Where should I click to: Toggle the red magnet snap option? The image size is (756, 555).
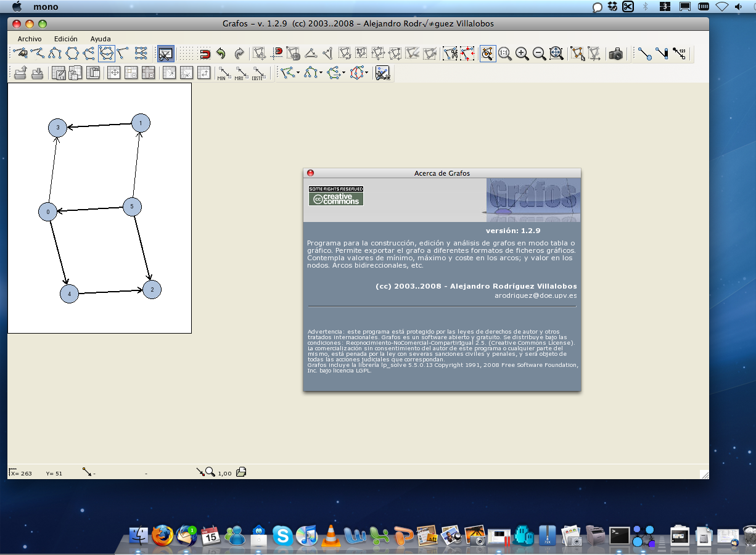pos(205,54)
